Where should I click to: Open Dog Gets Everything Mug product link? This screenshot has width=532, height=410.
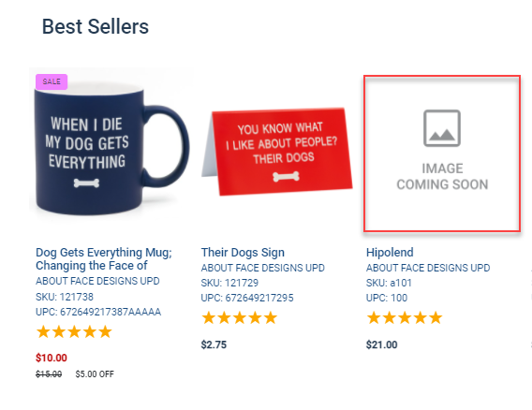[x=104, y=259]
